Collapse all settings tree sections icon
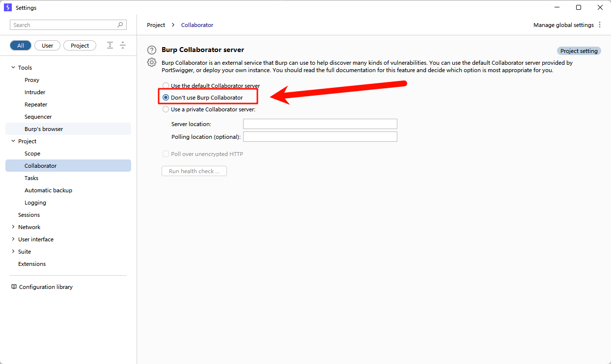This screenshot has height=364, width=611. tap(123, 45)
